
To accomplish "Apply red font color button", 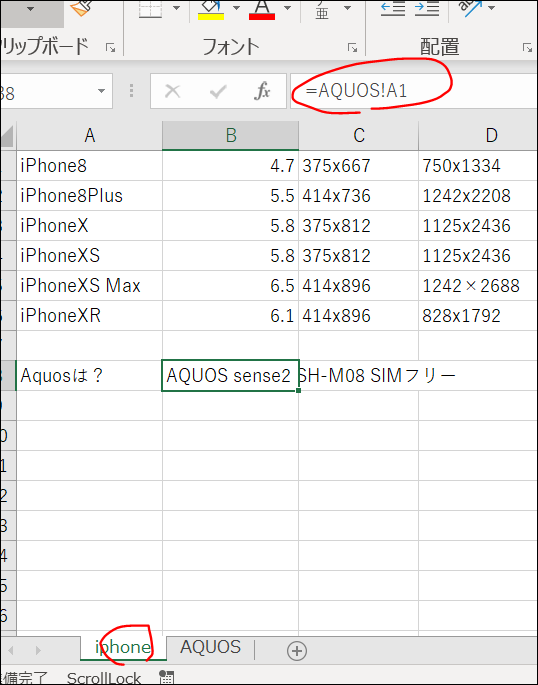I will coord(262,9).
